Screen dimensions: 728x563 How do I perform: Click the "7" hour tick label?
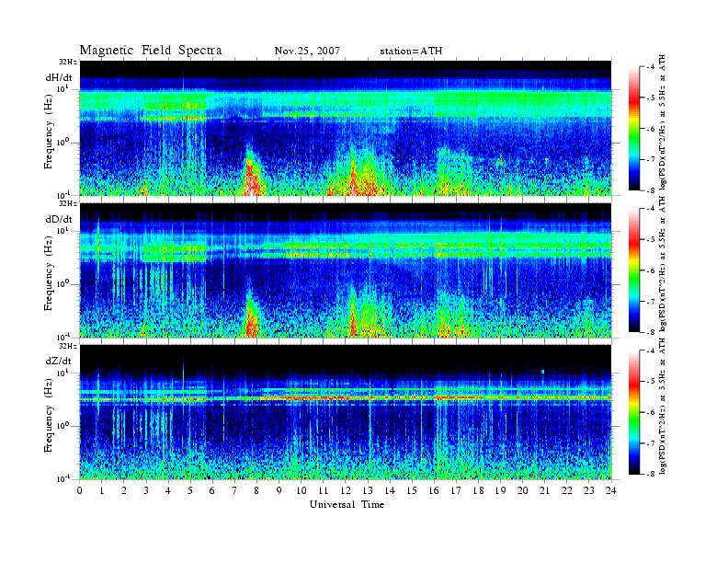click(235, 491)
